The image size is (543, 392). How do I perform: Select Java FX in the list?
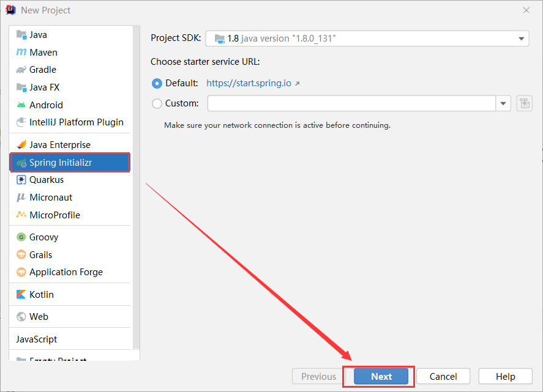point(70,87)
